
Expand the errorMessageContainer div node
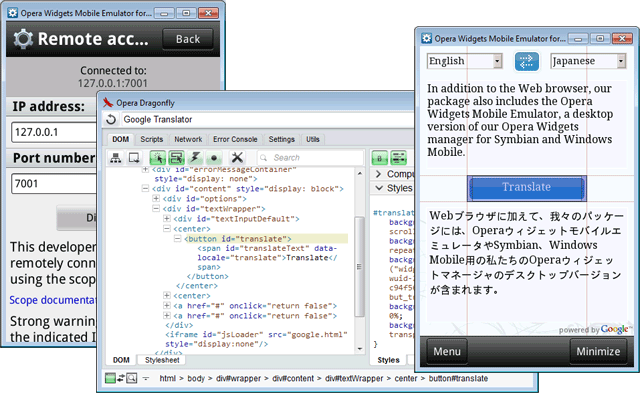tap(145, 169)
